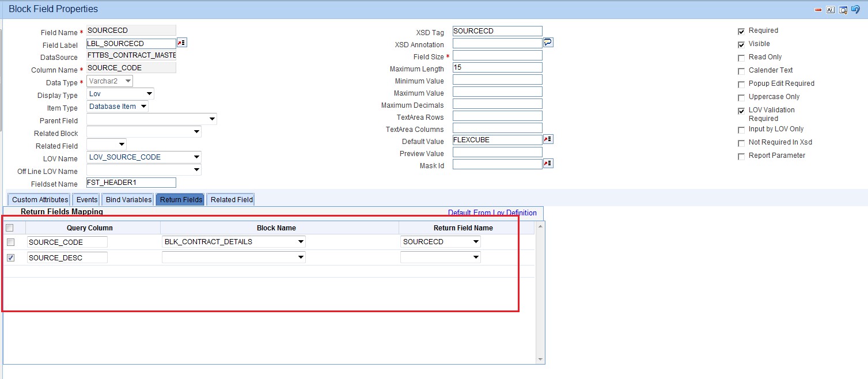Click the blue undo arrow icon

point(856,10)
